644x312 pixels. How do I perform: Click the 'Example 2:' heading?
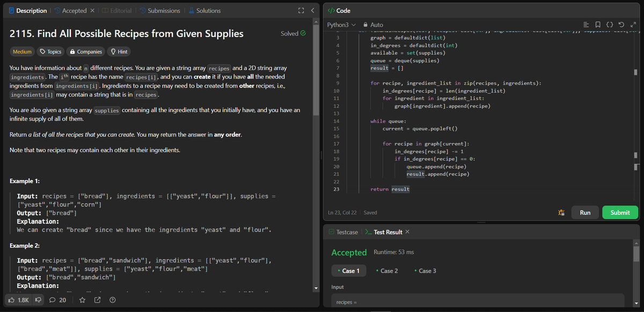pyautogui.click(x=25, y=245)
